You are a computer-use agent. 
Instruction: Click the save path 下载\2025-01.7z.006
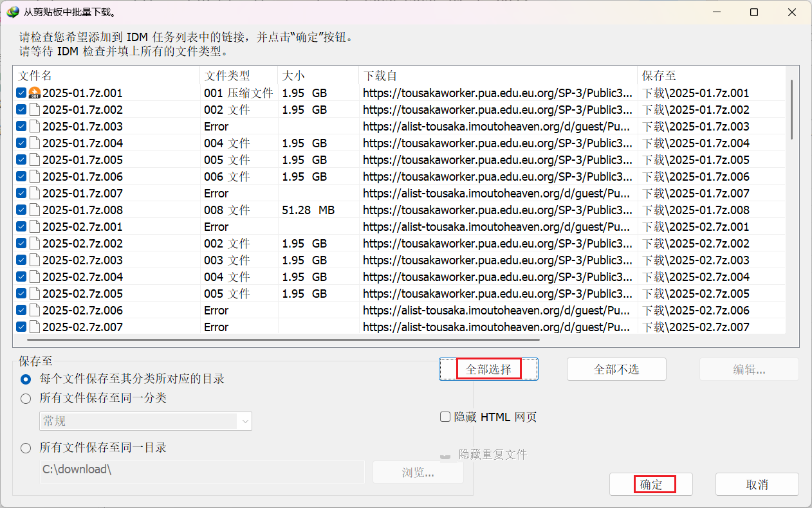click(x=696, y=177)
